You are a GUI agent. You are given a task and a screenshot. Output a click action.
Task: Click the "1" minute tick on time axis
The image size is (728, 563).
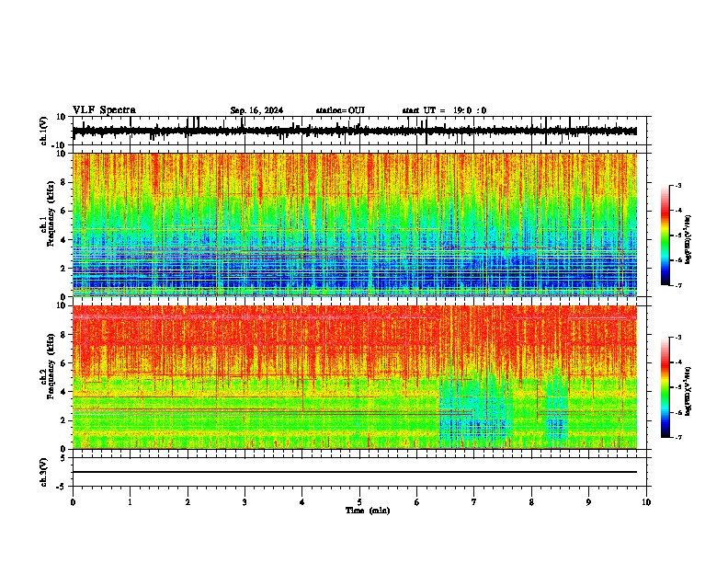pyautogui.click(x=130, y=502)
